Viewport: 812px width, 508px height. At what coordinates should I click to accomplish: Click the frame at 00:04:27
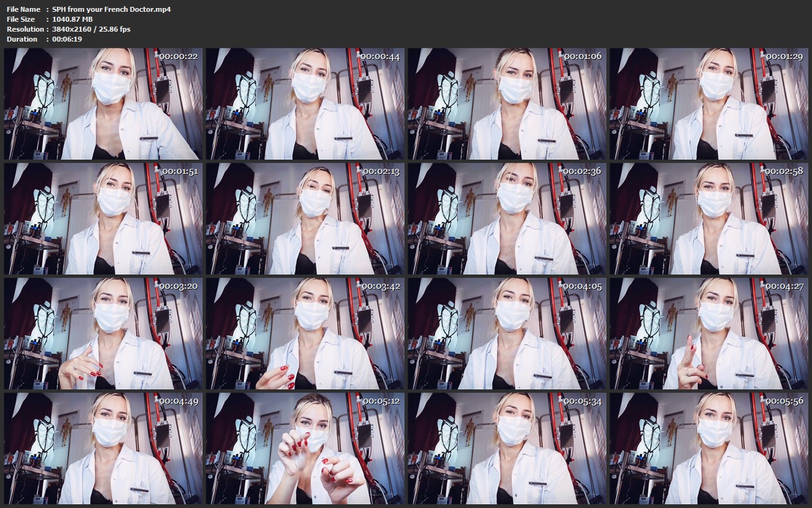(x=709, y=333)
